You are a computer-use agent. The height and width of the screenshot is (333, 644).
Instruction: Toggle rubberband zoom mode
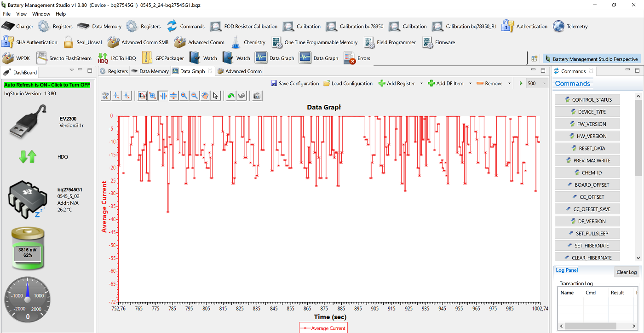[x=152, y=96]
